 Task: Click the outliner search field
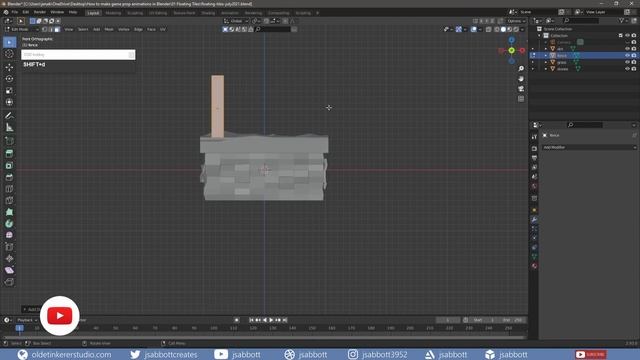(580, 21)
